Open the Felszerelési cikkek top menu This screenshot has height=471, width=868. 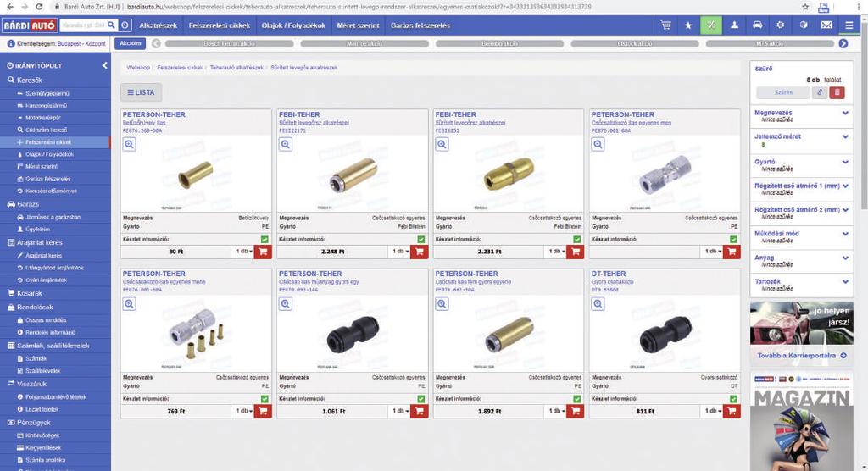coord(220,25)
